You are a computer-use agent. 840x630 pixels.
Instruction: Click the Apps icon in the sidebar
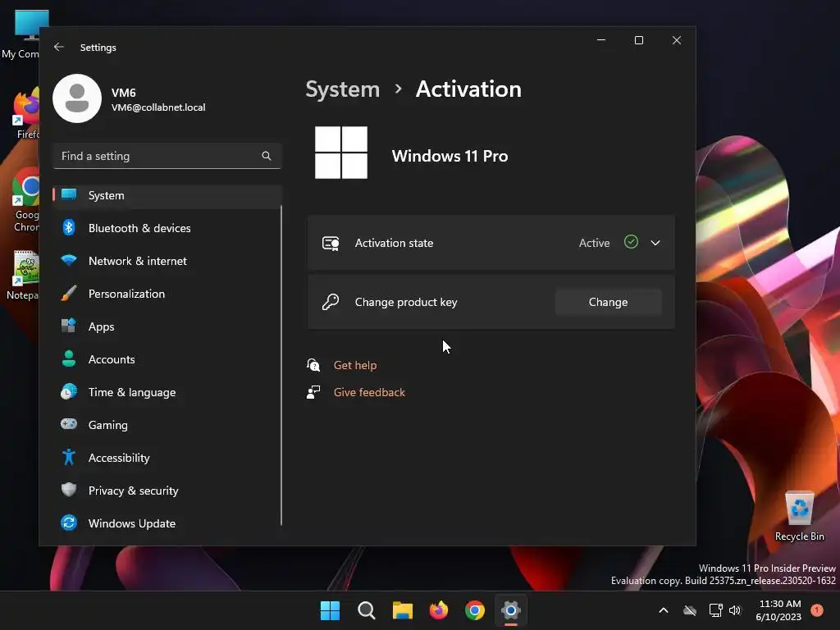(69, 326)
